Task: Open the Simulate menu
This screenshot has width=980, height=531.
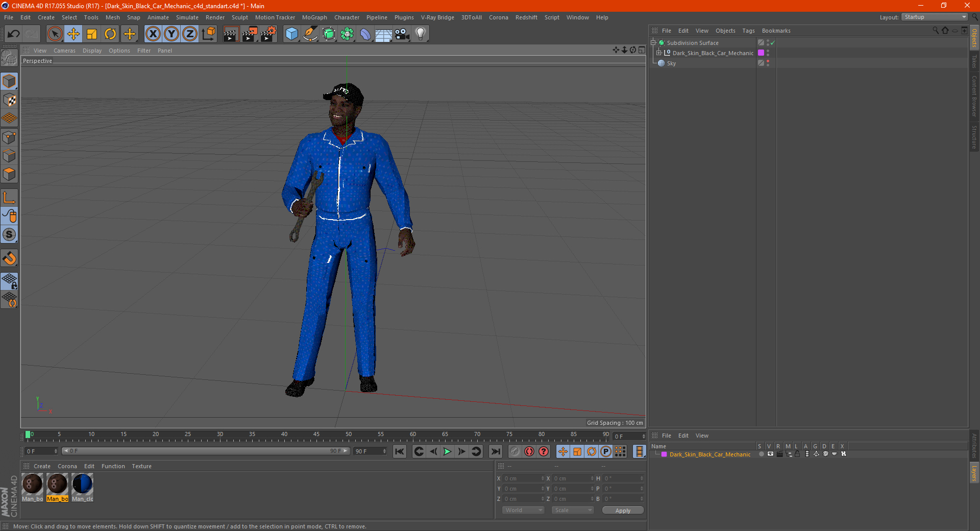Action: click(187, 17)
